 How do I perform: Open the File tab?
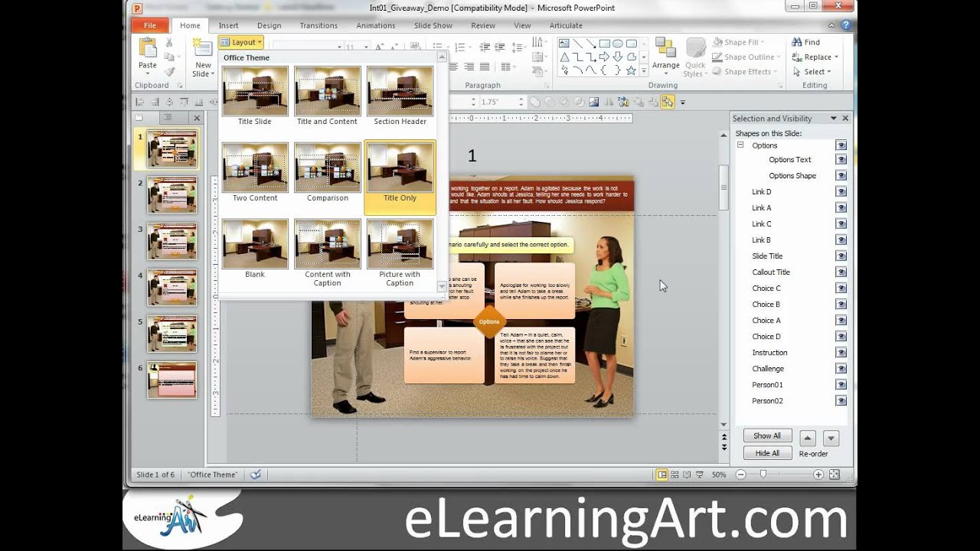[x=149, y=25]
